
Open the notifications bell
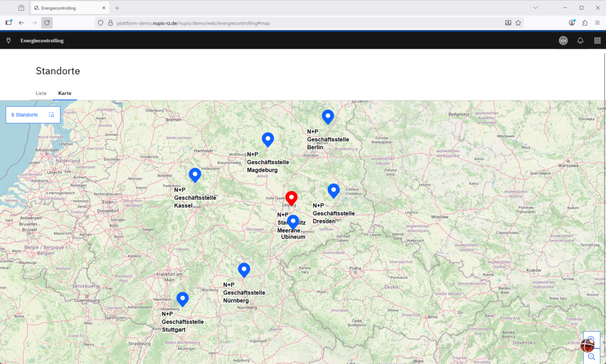click(580, 41)
